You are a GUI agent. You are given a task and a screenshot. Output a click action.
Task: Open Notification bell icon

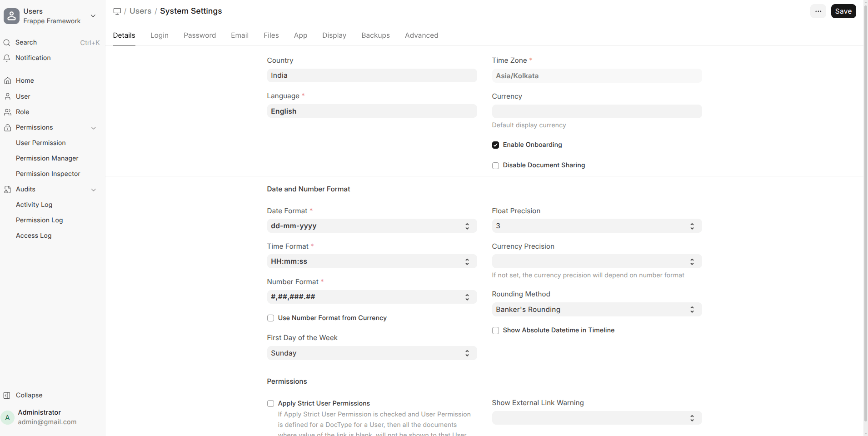click(x=7, y=58)
